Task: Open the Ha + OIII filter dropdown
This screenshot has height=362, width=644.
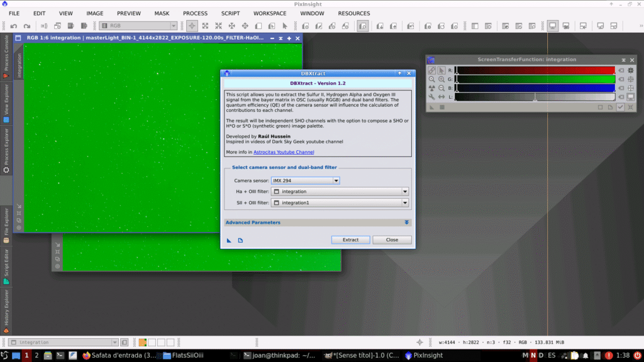Action: click(x=405, y=192)
